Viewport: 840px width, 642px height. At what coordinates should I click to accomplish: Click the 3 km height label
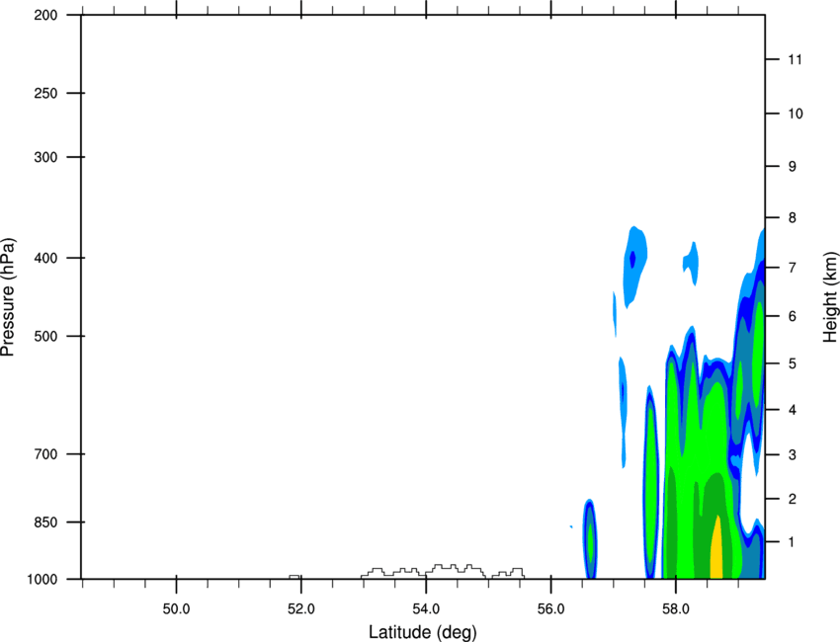click(x=793, y=455)
